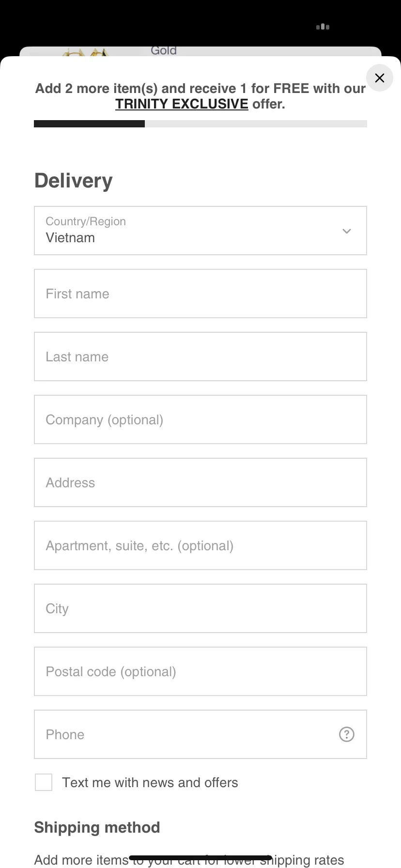
Task: Click into the Phone number field
Action: point(184,735)
